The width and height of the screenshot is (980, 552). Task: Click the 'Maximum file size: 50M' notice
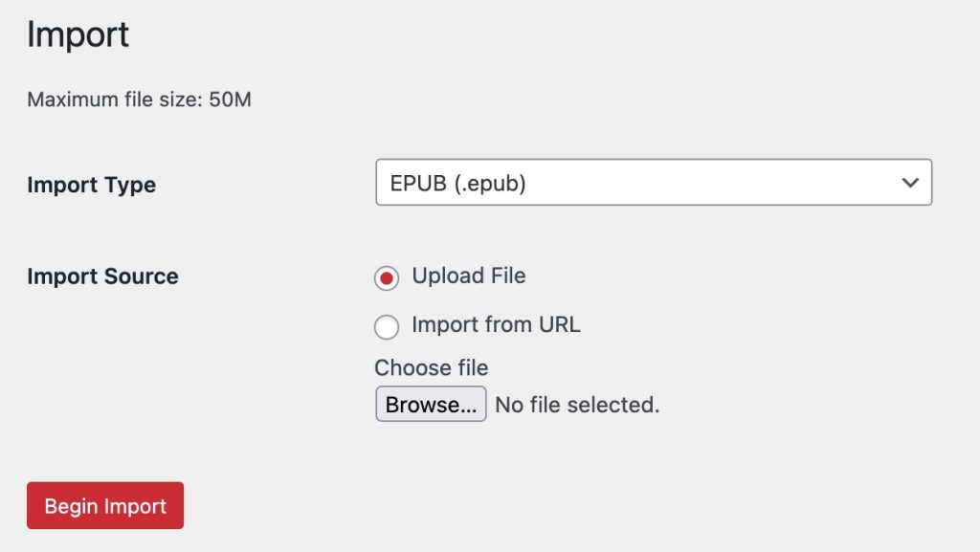[139, 99]
